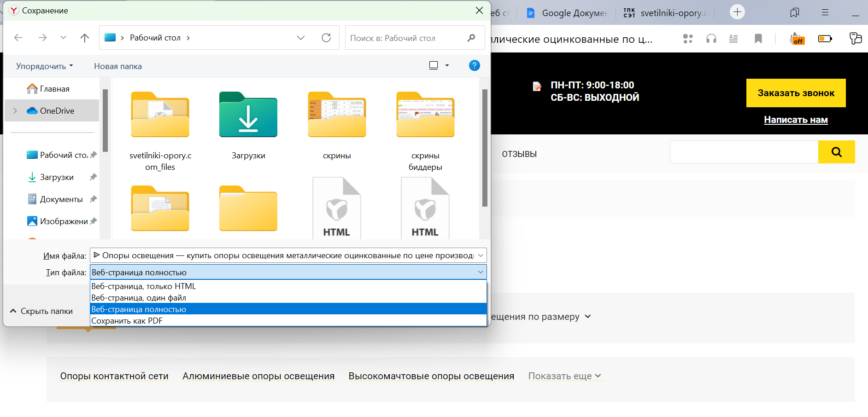Viewport: 868px width, 417px height.
Task: Click the battery saver icon
Action: click(x=825, y=39)
